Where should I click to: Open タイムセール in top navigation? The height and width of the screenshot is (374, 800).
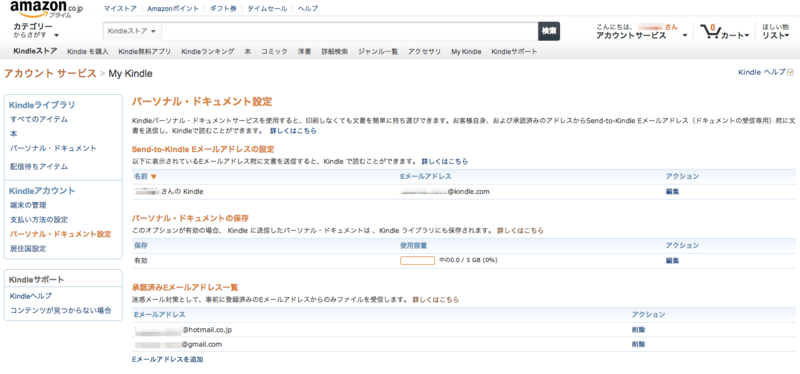tap(267, 9)
